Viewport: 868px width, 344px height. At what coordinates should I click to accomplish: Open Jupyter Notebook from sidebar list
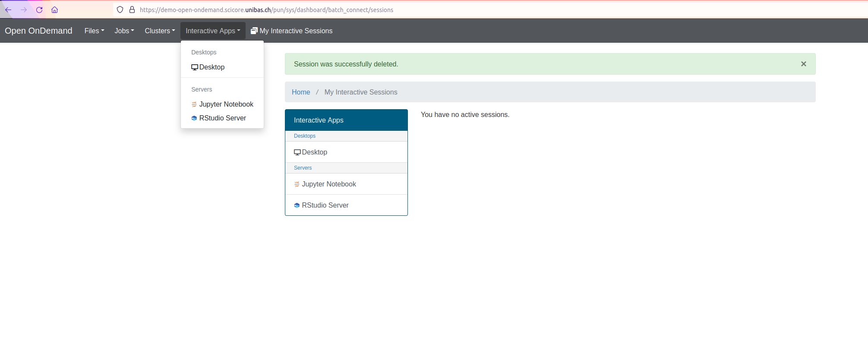point(329,184)
